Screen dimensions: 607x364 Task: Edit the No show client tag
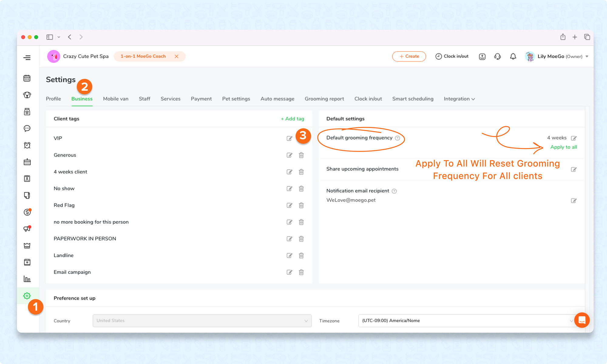(x=289, y=189)
